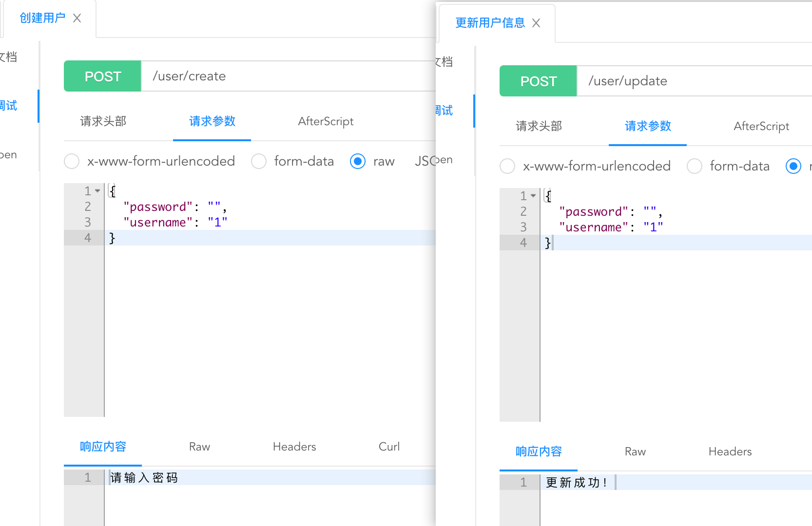The width and height of the screenshot is (812, 526).
Task: Show Raw response in create user panel
Action: [x=199, y=447]
